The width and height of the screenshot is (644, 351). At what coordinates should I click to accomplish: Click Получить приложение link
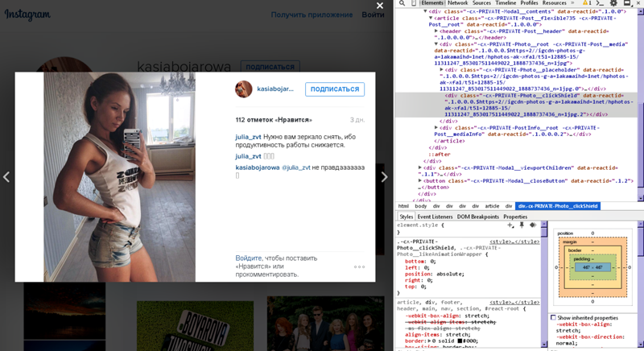point(312,14)
